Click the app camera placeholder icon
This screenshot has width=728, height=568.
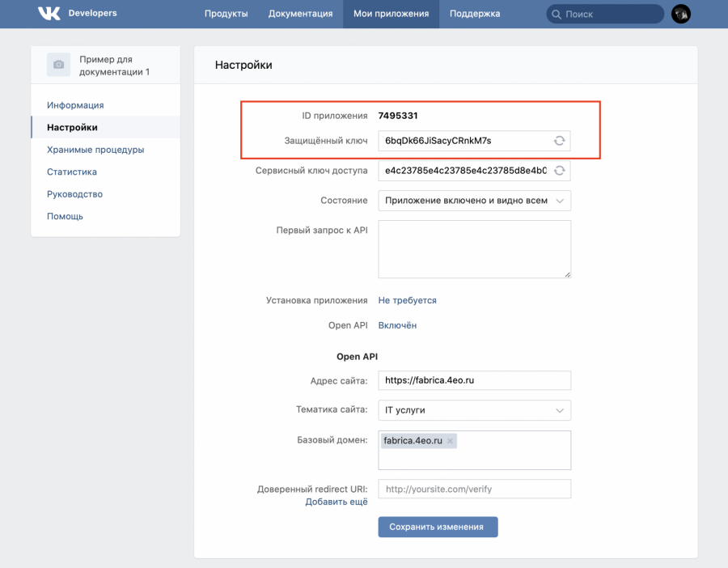click(58, 65)
